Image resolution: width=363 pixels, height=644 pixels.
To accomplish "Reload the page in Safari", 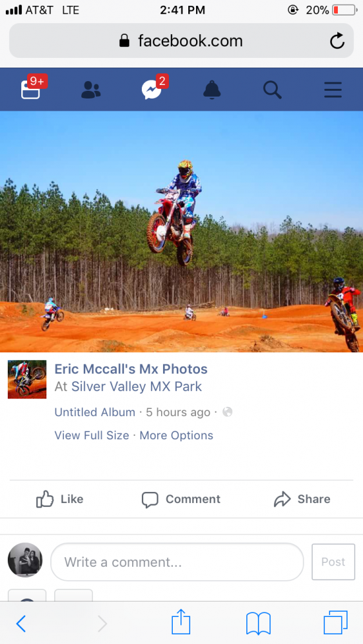I will (337, 41).
